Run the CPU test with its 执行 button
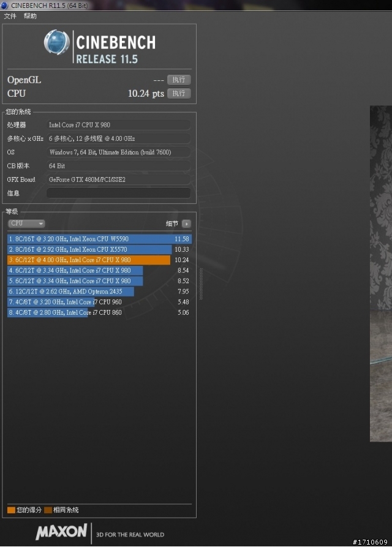Viewport: 392px width, 547px height. point(179,94)
